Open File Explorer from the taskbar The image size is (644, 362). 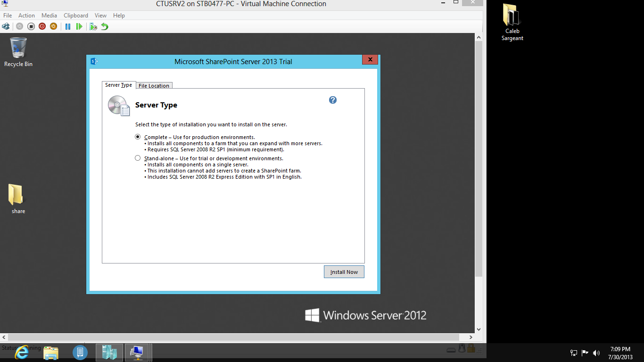pos(51,352)
